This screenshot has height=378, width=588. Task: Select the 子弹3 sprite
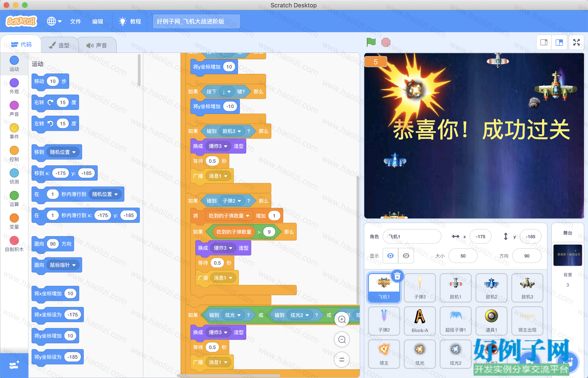point(420,288)
